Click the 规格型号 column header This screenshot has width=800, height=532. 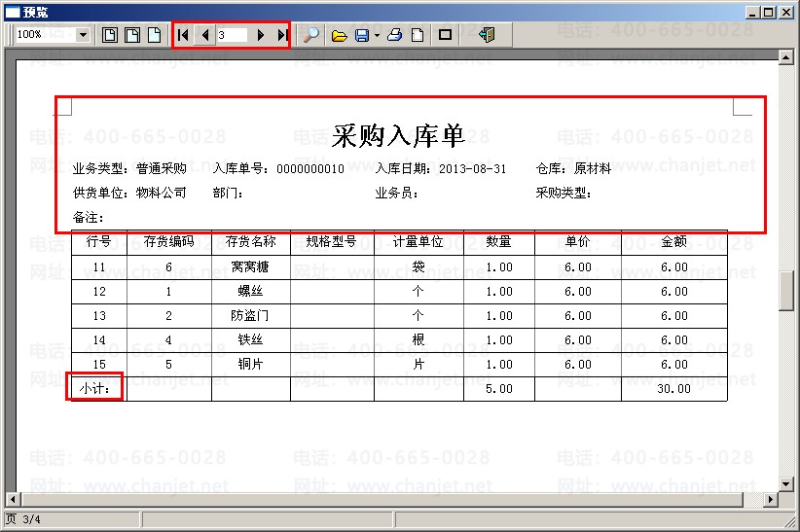click(331, 241)
